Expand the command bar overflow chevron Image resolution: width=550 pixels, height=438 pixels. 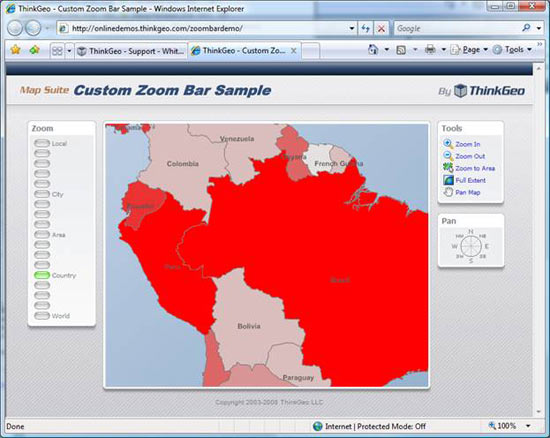click(539, 44)
